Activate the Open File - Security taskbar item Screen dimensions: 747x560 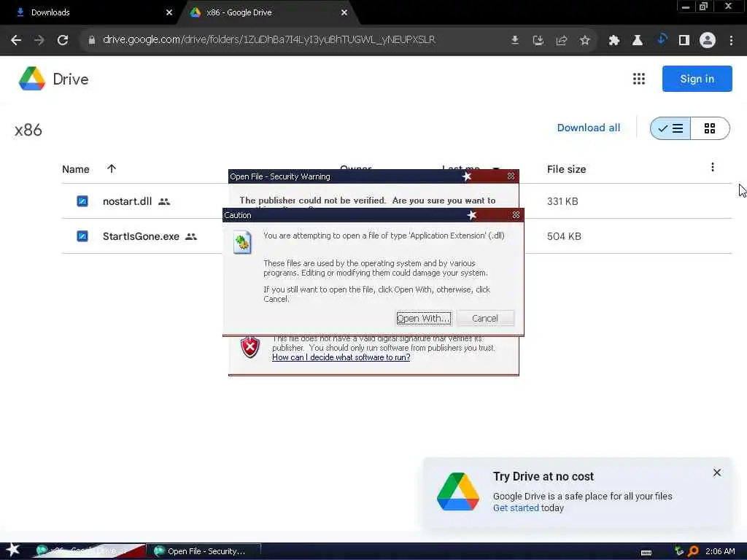205,551
